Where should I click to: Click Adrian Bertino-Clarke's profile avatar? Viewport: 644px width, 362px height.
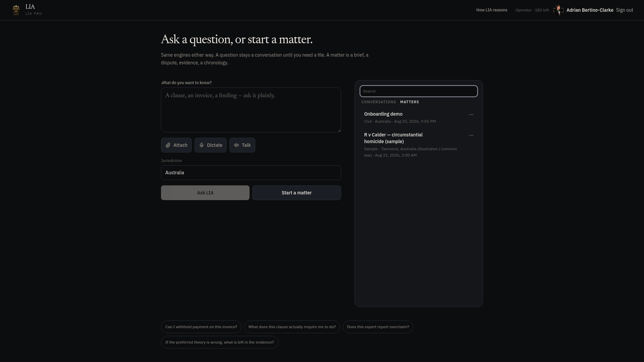[558, 10]
